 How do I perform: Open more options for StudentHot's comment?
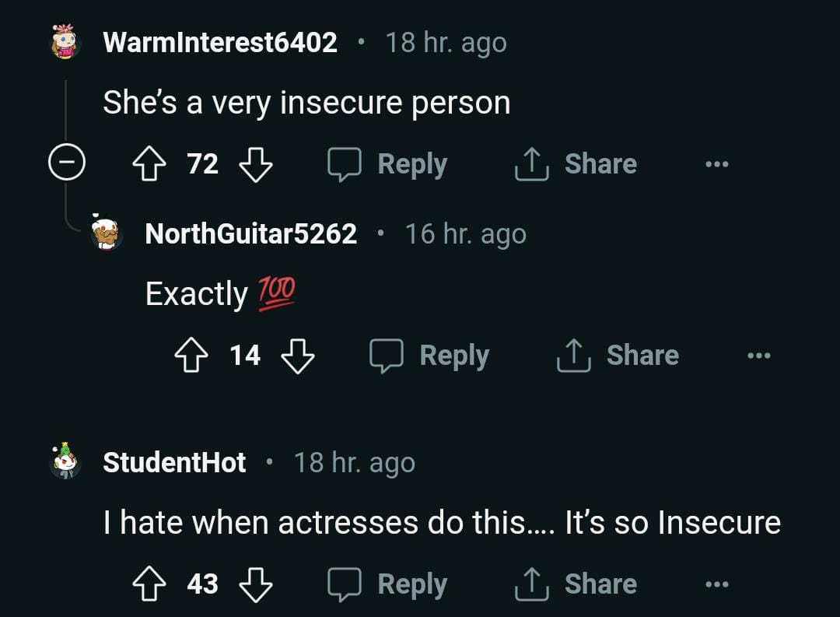tap(716, 584)
